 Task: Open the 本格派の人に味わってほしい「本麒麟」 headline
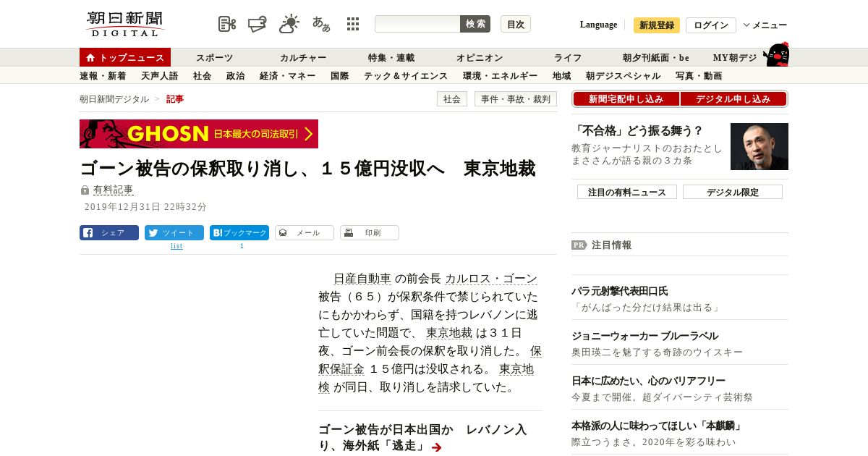tap(658, 426)
